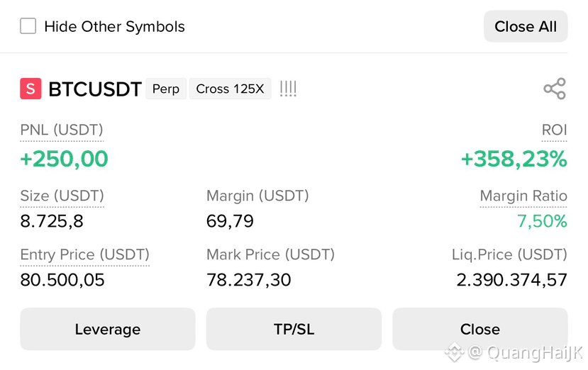Close all open positions

tap(526, 26)
